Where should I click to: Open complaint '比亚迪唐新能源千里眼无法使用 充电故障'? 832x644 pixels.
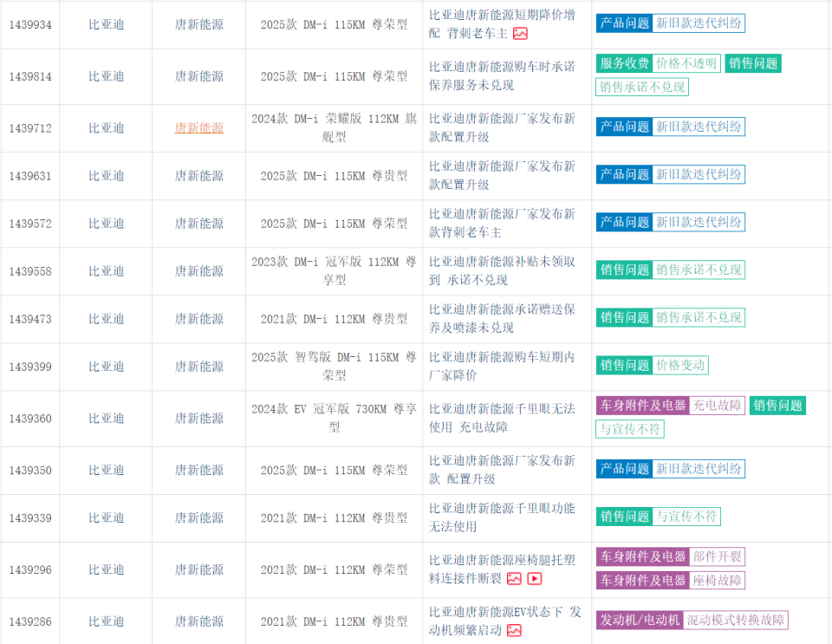point(502,419)
